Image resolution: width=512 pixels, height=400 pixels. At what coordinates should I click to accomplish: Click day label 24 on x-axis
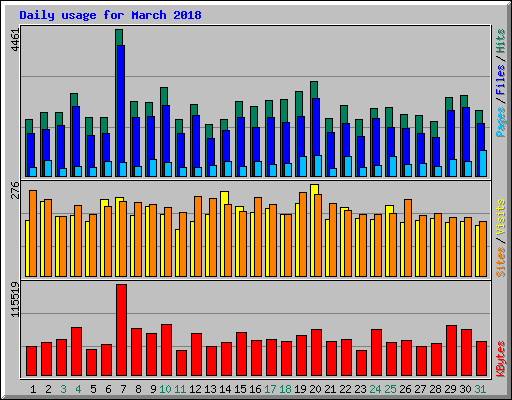tap(375, 389)
